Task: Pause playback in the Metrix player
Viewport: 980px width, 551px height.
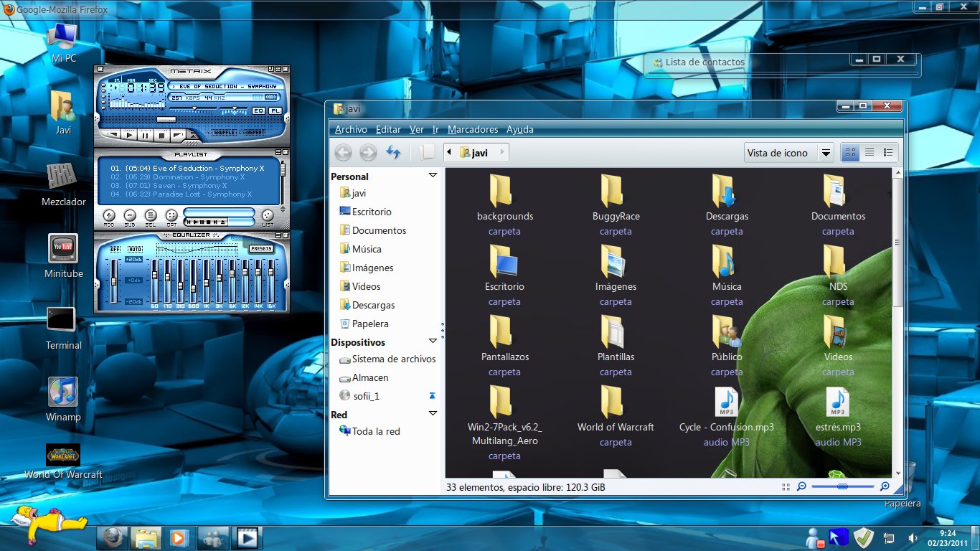Action: pos(146,135)
